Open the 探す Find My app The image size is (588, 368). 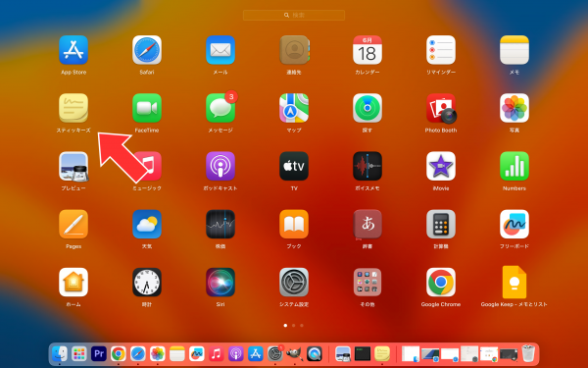coord(367,108)
